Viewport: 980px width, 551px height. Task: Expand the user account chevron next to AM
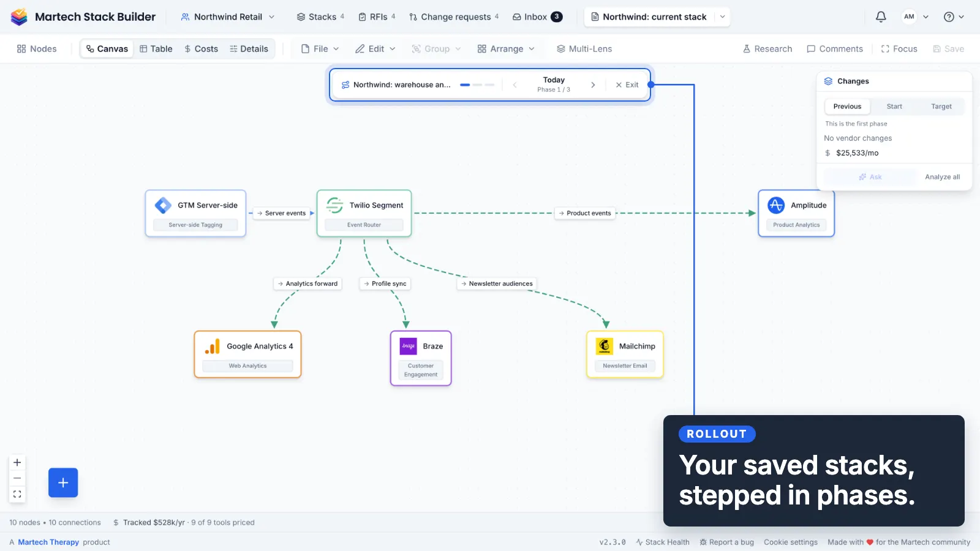click(x=925, y=17)
